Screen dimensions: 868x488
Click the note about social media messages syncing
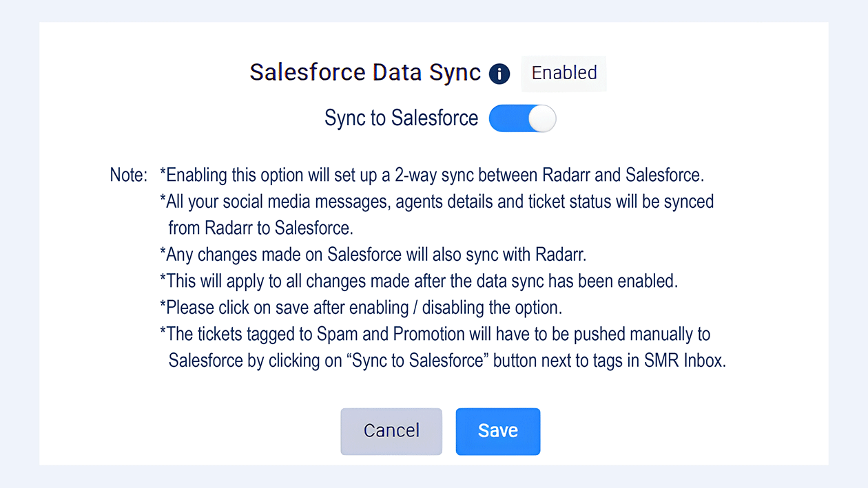[x=436, y=202]
